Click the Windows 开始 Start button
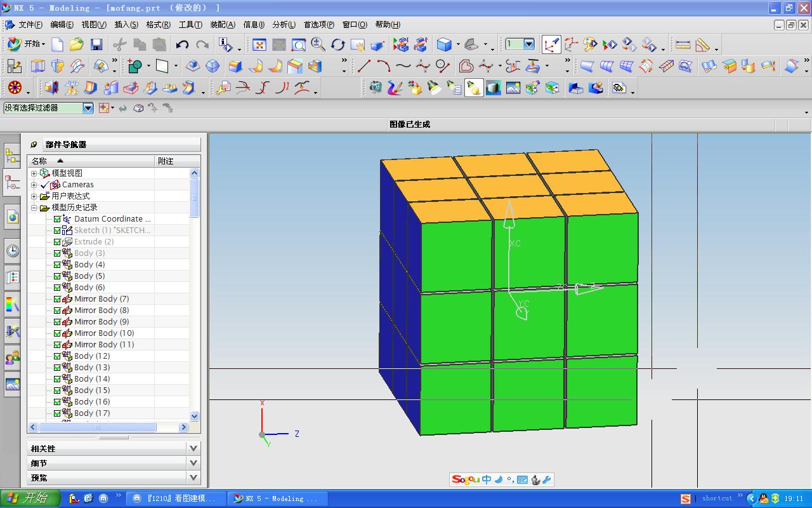Viewport: 812px width, 508px height. [31, 498]
